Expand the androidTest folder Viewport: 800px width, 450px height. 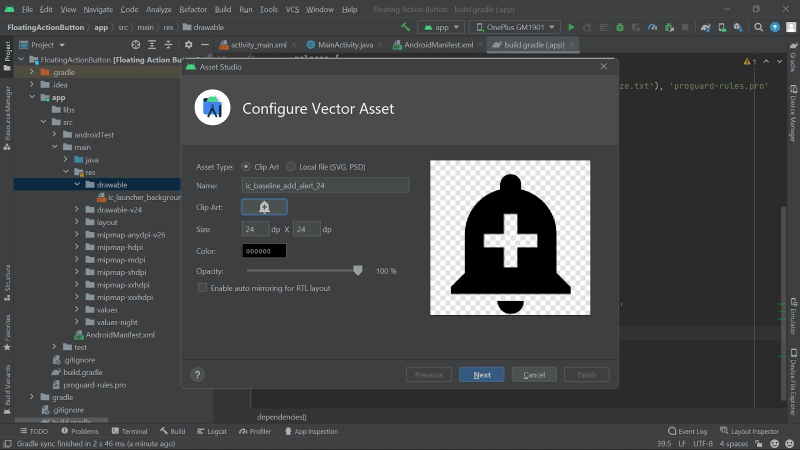(x=55, y=135)
